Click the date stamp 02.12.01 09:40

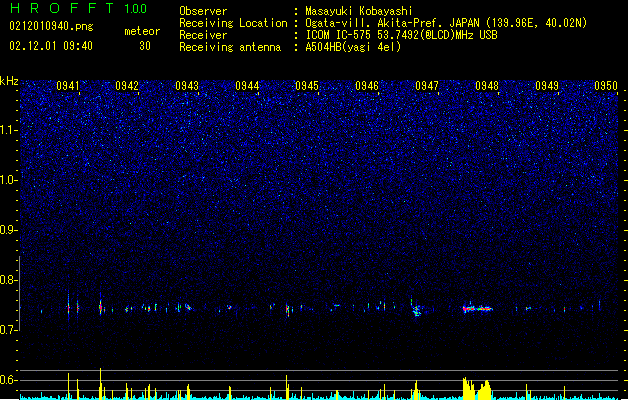[51, 46]
